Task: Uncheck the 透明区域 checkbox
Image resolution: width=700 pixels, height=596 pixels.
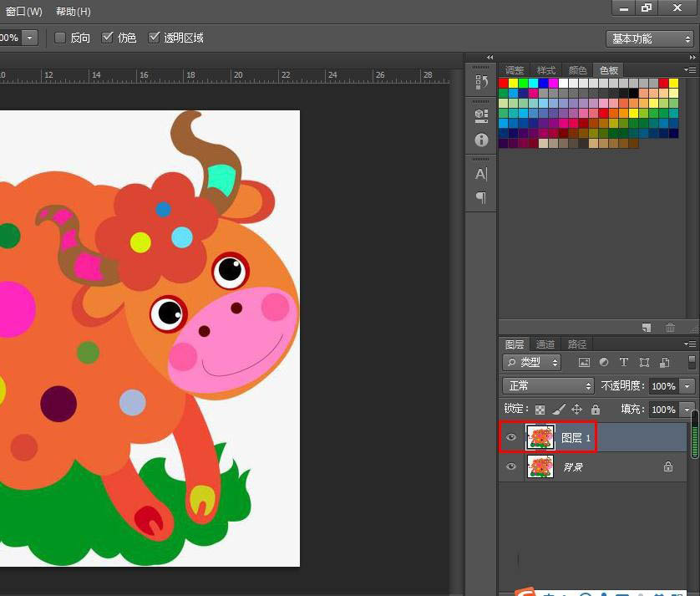Action: pyautogui.click(x=155, y=38)
